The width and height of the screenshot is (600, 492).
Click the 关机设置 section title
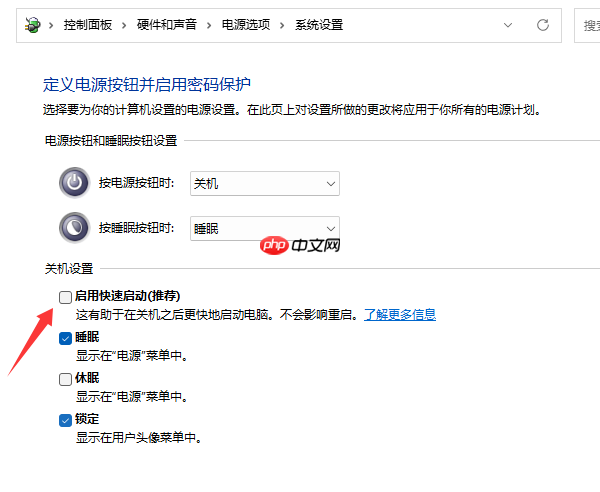coord(69,269)
